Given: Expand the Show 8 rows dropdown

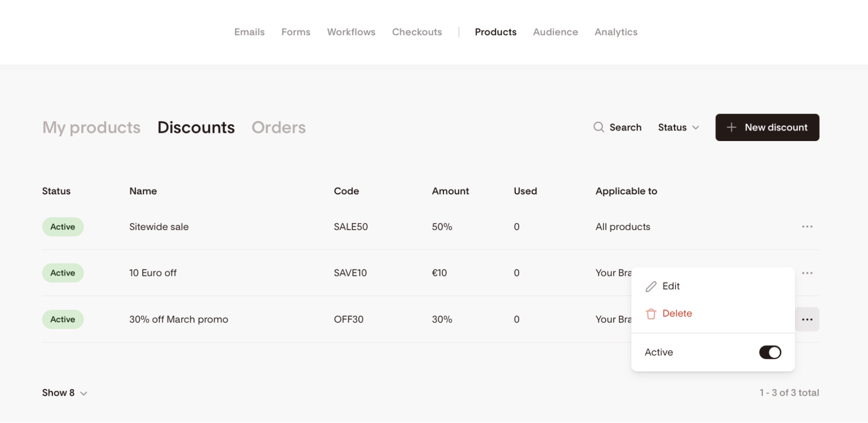Looking at the screenshot, I should [65, 393].
